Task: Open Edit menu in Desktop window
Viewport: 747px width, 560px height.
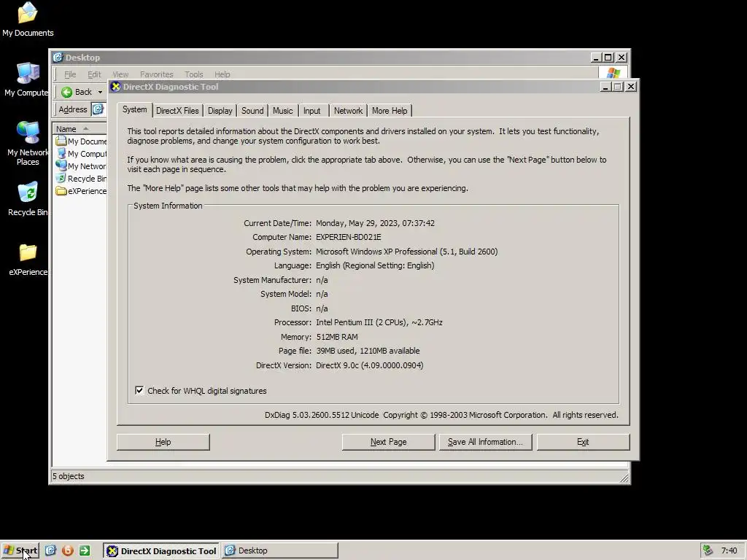Action: point(94,74)
